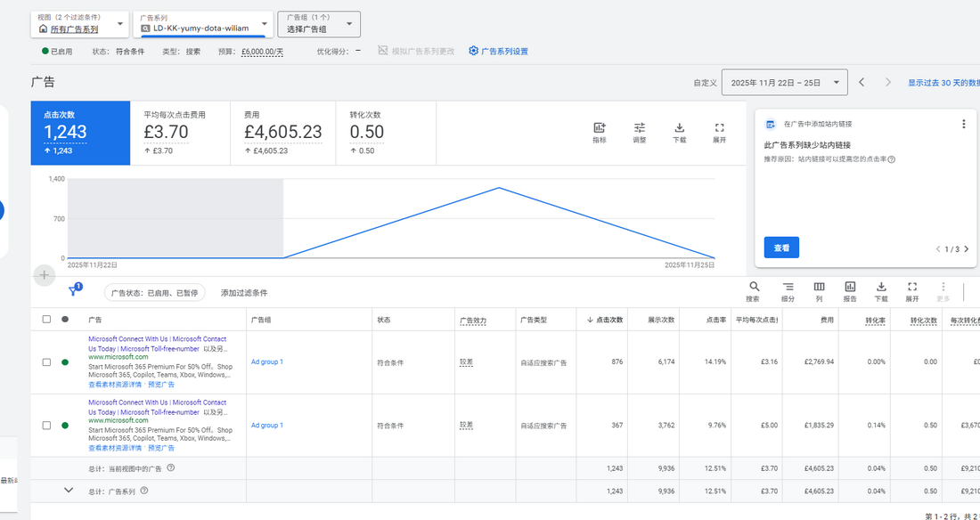The width and height of the screenshot is (980, 520).
Task: Open the 广告组 选择广告组 dropdown
Action: 320,24
